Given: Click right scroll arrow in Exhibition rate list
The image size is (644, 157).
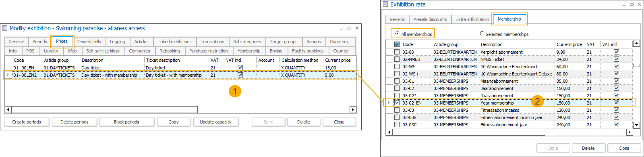Looking at the screenshot, I should 630,132.
